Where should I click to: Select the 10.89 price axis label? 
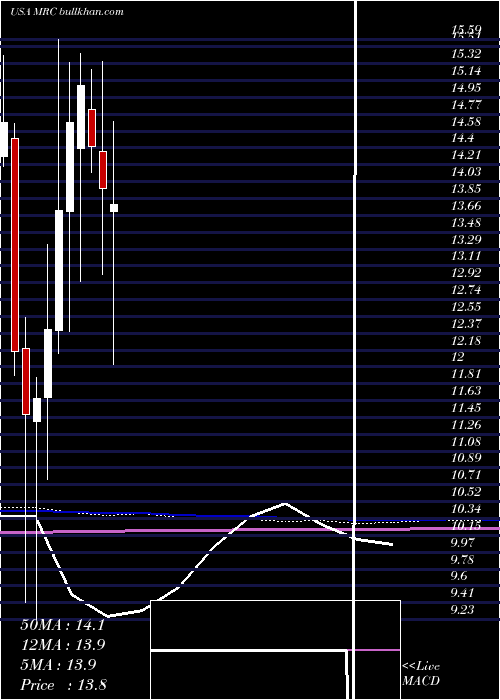point(466,458)
